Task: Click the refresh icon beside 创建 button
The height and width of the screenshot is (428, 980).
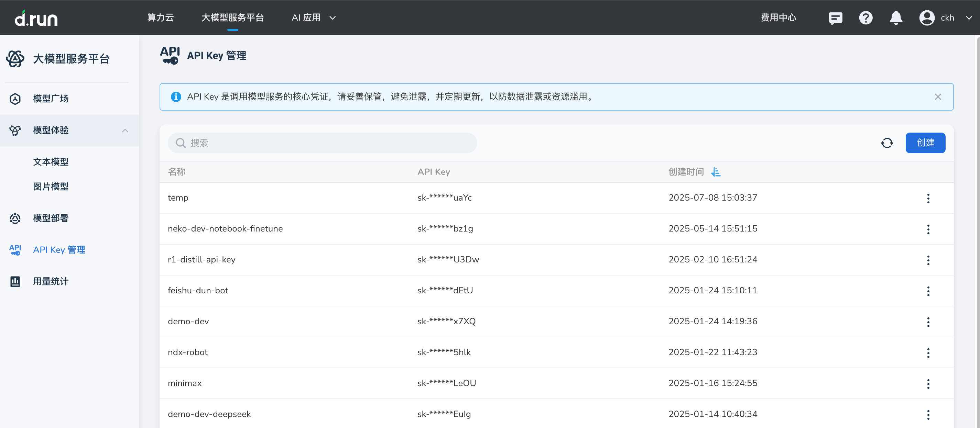Action: 887,143
